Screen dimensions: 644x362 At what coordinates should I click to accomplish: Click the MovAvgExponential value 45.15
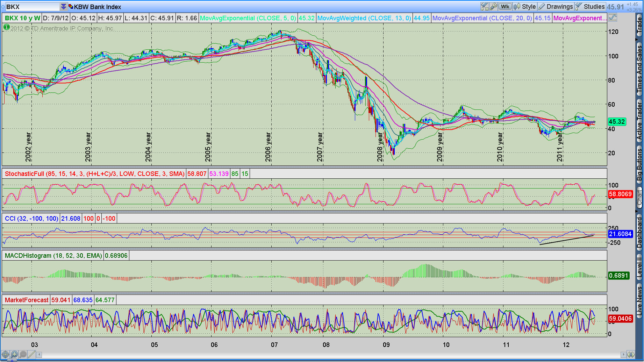point(542,18)
